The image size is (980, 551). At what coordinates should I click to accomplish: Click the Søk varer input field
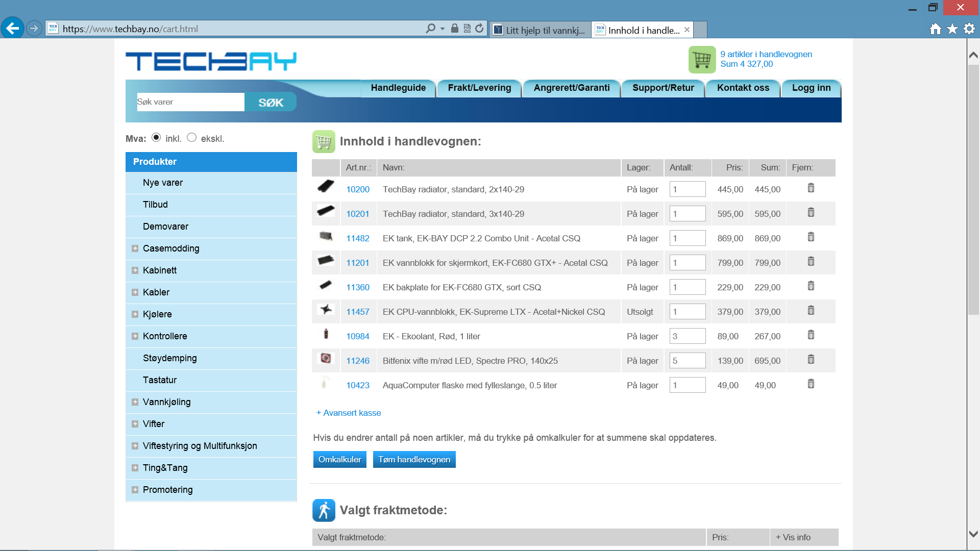[x=190, y=102]
